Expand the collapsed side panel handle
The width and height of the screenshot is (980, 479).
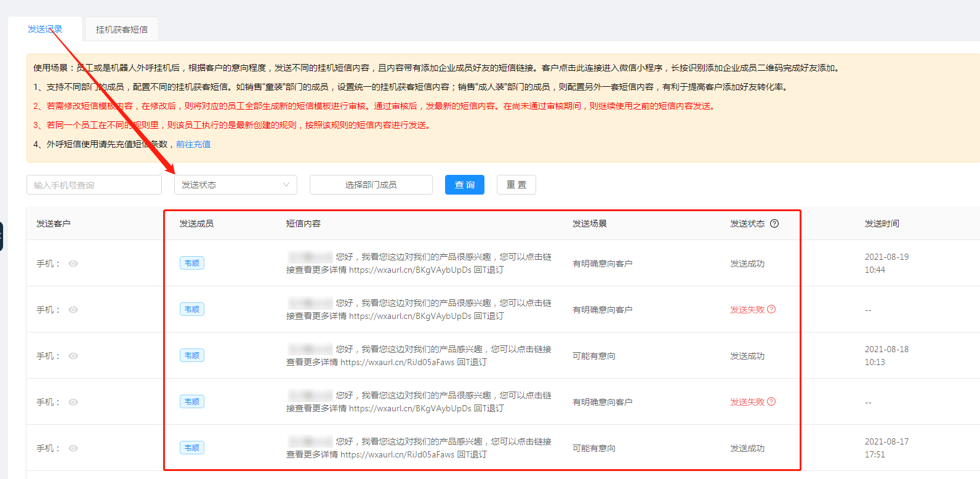(1, 236)
